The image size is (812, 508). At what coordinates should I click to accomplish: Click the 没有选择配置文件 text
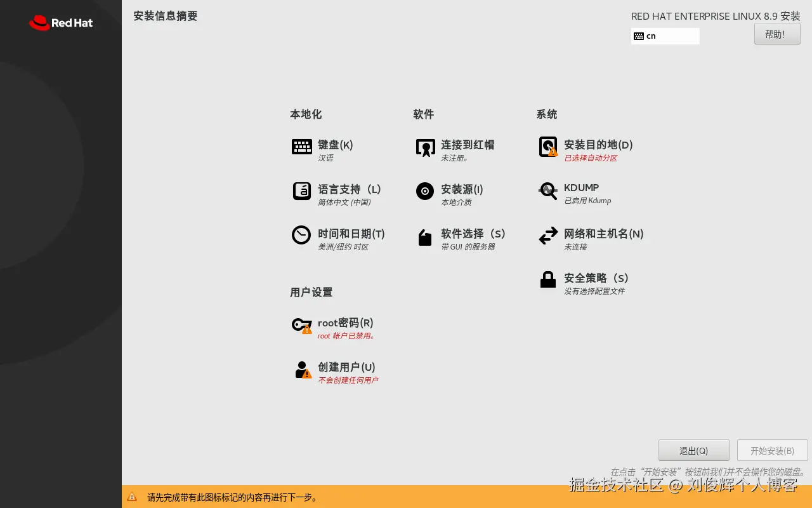click(594, 291)
